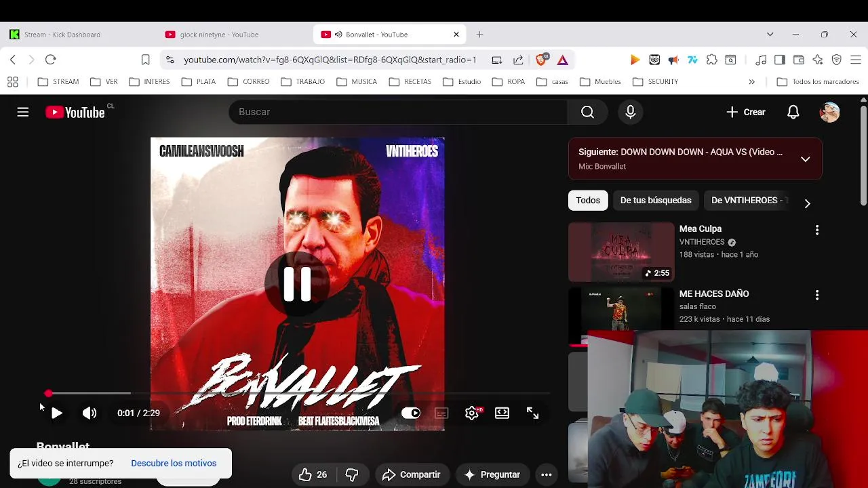
Task: Open Brave Rewards triangle icon
Action: (563, 60)
